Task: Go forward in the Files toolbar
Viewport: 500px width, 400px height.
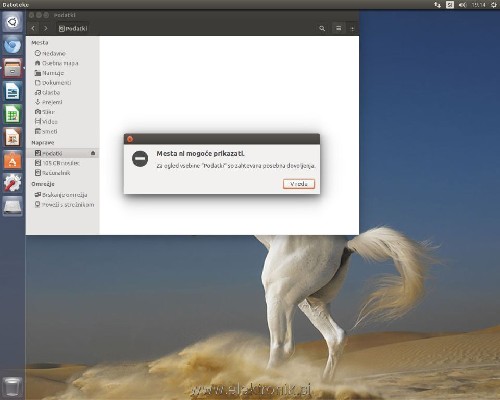Action: click(x=46, y=28)
